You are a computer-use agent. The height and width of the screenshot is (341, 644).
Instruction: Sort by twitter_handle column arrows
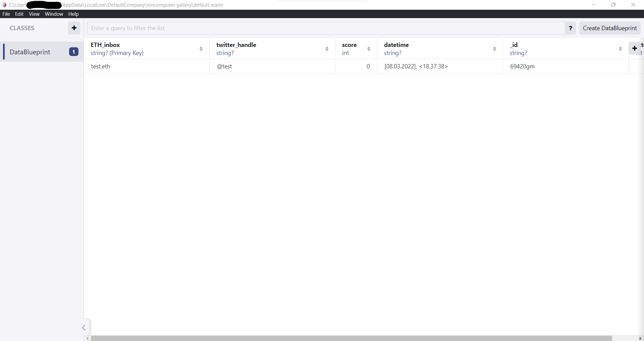(327, 49)
